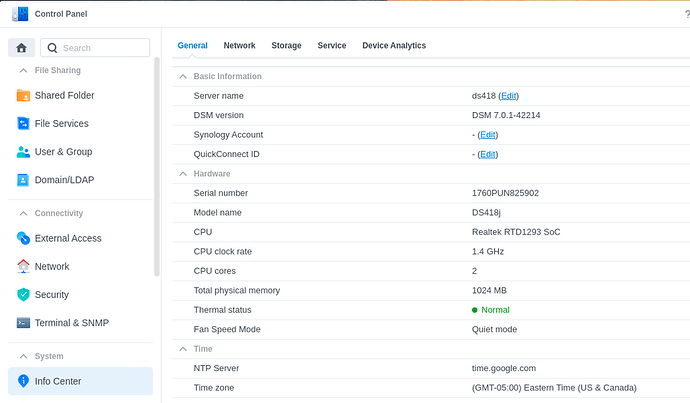
Task: Select memory value 1024 MB
Action: (489, 290)
